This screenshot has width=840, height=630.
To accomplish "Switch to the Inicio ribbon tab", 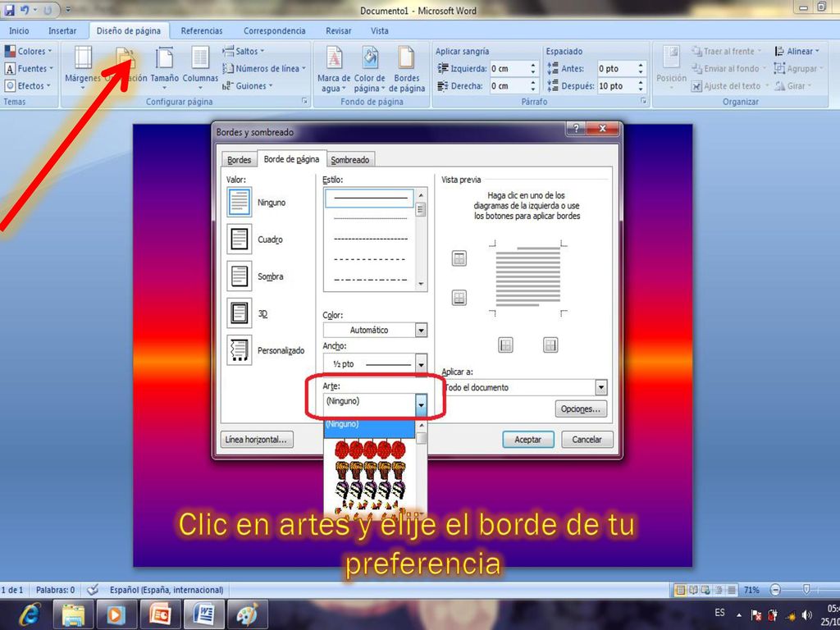I will pos(19,30).
